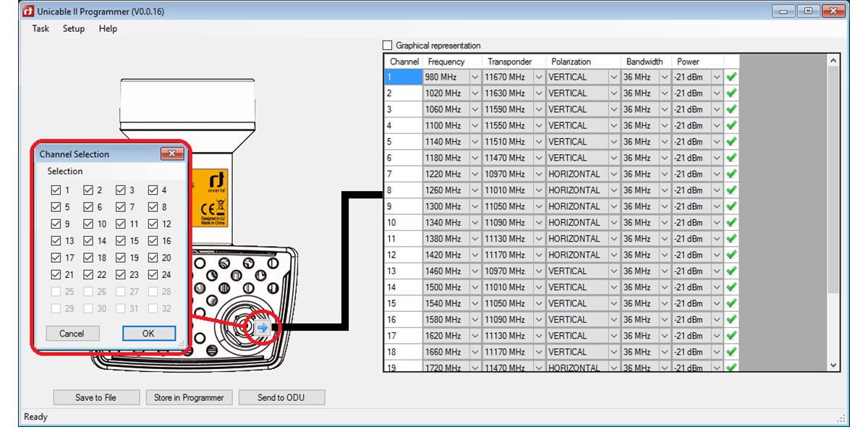Select the channel 8 cell in the table
Image resolution: width=868 pixels, height=432 pixels.
click(403, 190)
